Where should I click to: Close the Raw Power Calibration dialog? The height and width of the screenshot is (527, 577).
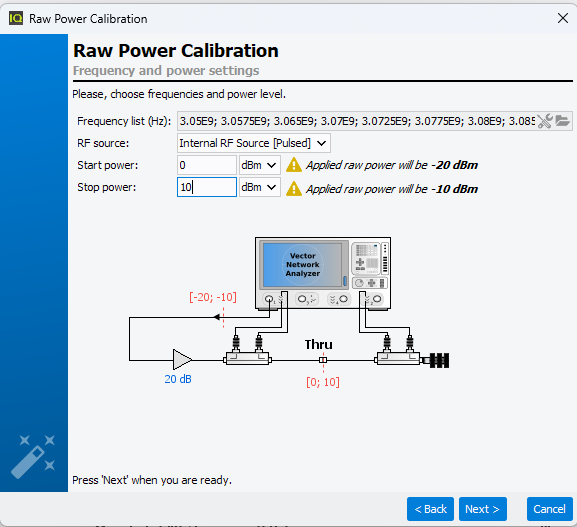pos(563,18)
